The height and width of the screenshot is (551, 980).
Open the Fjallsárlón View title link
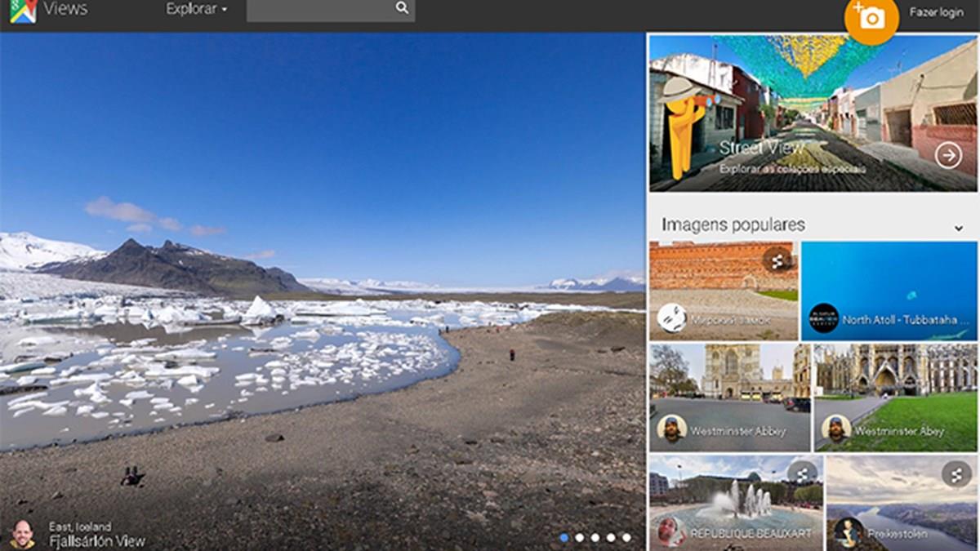point(96,541)
